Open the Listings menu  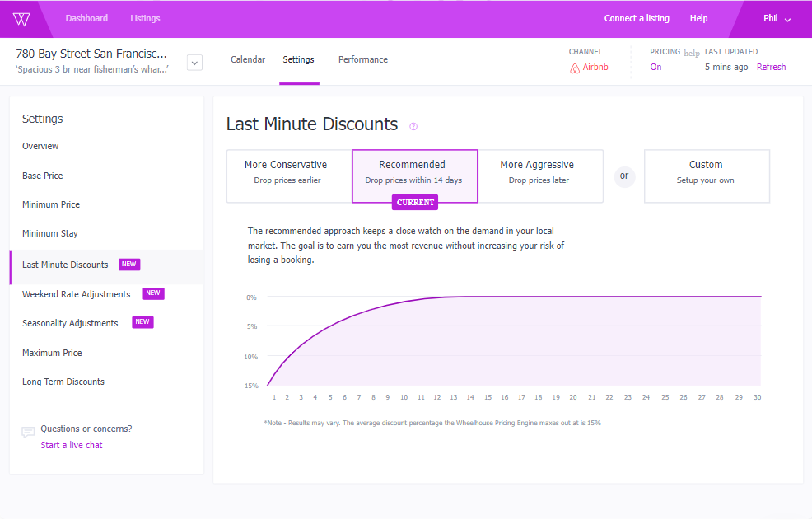coord(145,17)
